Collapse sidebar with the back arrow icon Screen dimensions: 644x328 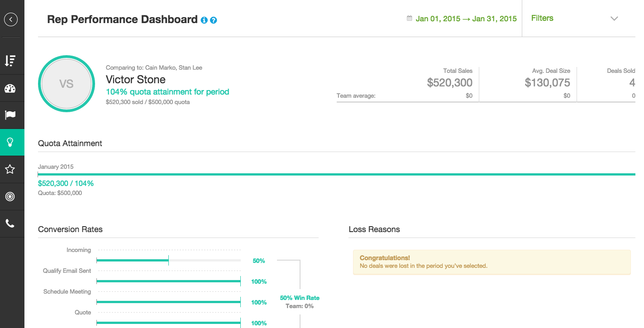coord(10,19)
